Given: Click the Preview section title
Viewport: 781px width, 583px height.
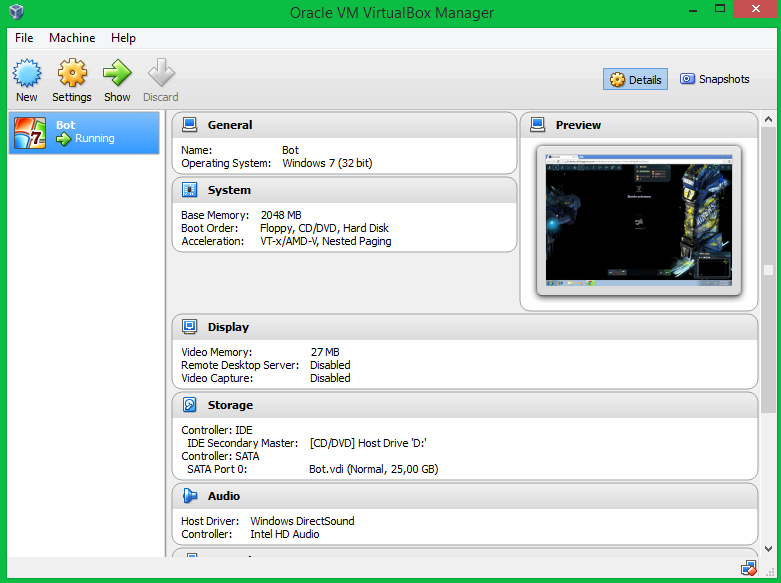Looking at the screenshot, I should pos(578,125).
